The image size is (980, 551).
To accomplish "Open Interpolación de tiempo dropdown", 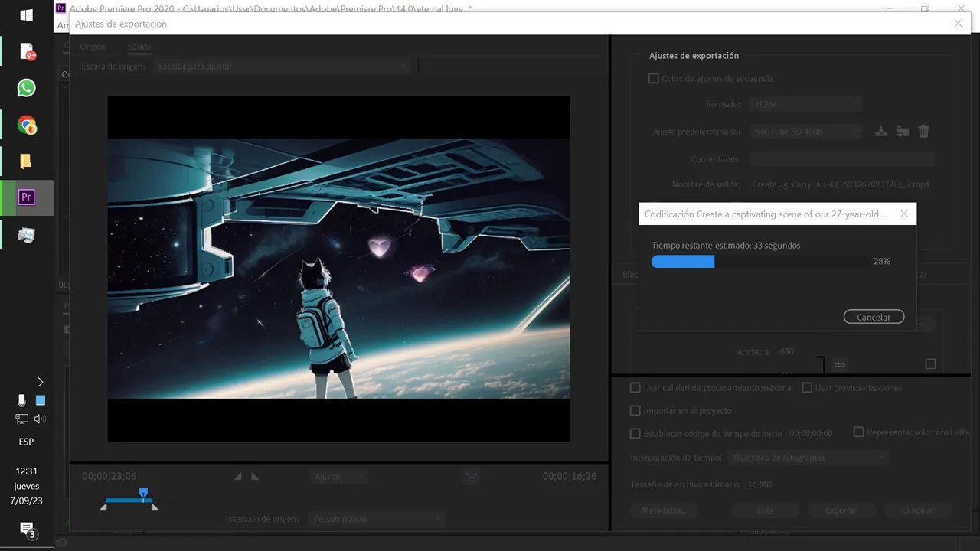I will [x=808, y=458].
